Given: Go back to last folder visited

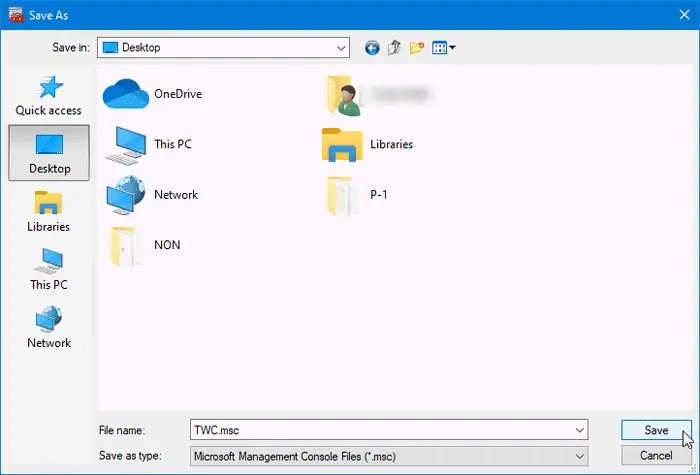Looking at the screenshot, I should tap(372, 47).
